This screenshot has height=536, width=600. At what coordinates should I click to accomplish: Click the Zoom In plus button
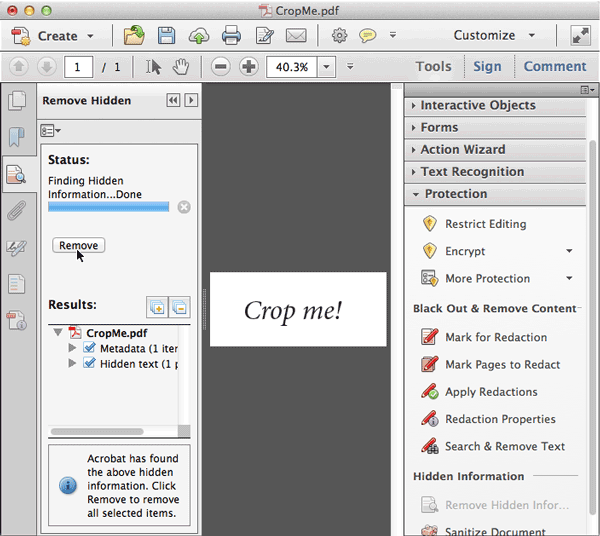[248, 67]
